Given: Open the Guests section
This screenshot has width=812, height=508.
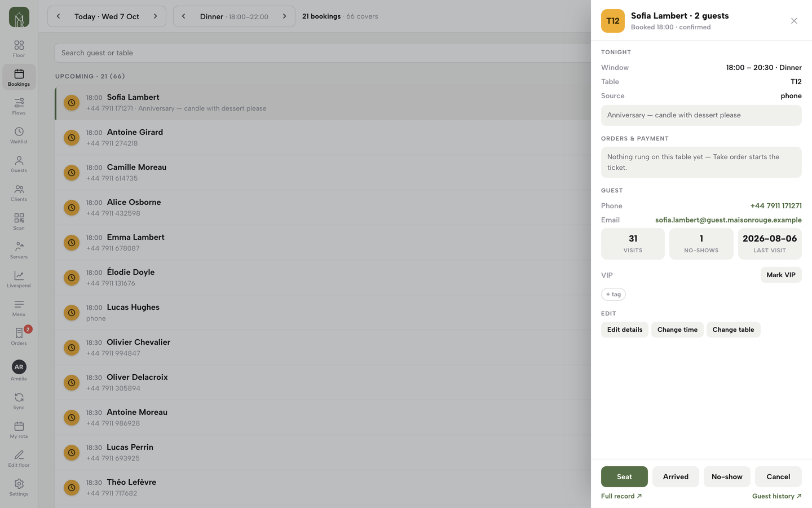Looking at the screenshot, I should pos(19,164).
